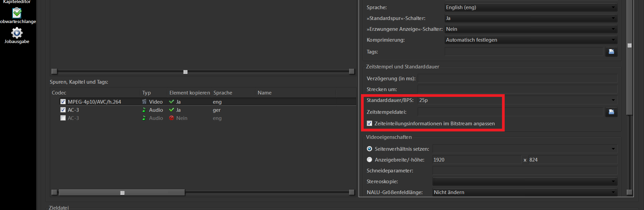Viewport: 644px width, 210px height.
Task: Click the Sprache column header in track list
Action: (223, 93)
